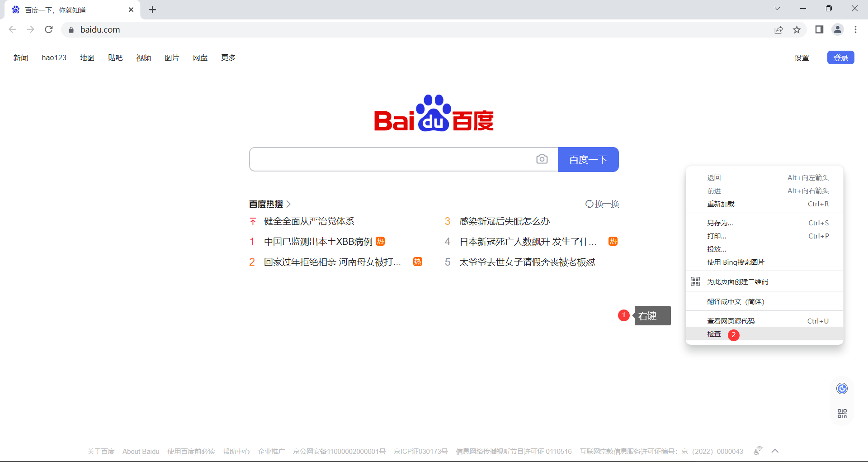Open the browser side panel icon

(819, 29)
